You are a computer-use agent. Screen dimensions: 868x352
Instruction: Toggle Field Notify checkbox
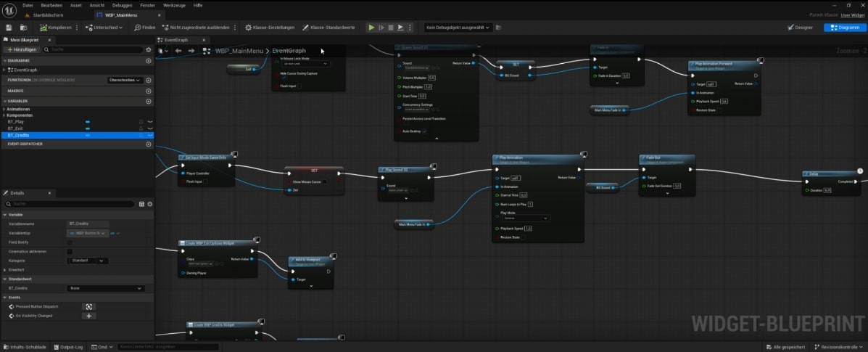pyautogui.click(x=70, y=242)
